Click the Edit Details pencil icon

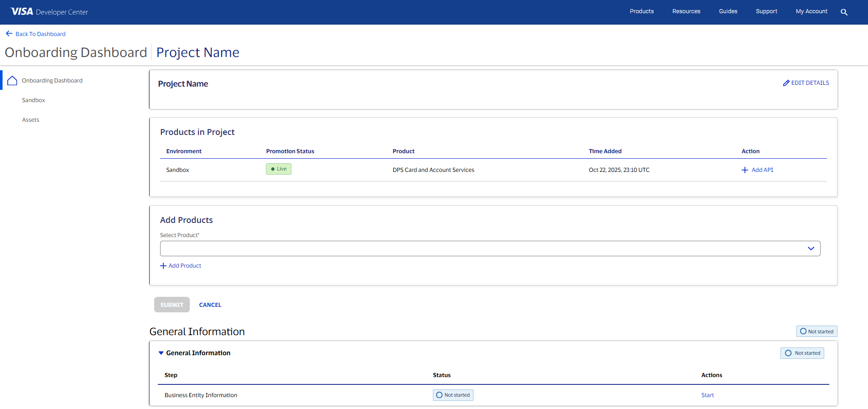click(x=786, y=83)
